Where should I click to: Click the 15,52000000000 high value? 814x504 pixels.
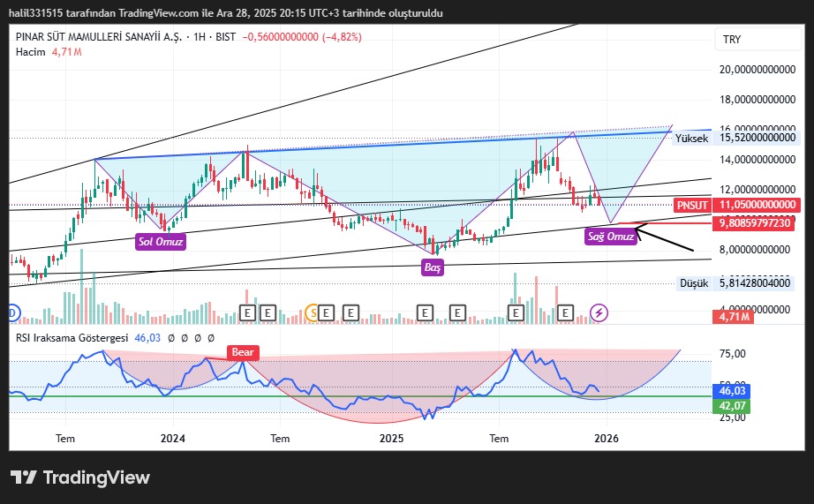pos(757,138)
